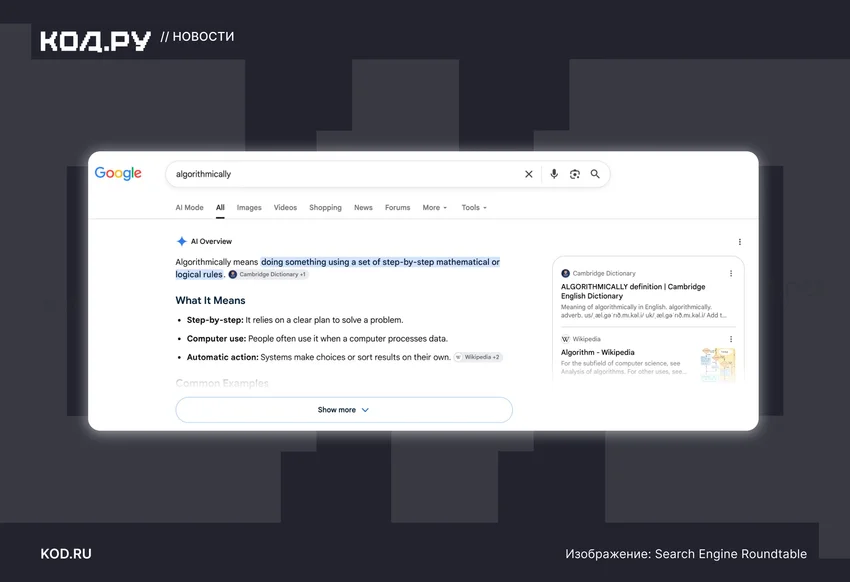Click the Computer use bullet text
The image size is (850, 582).
click(317, 339)
